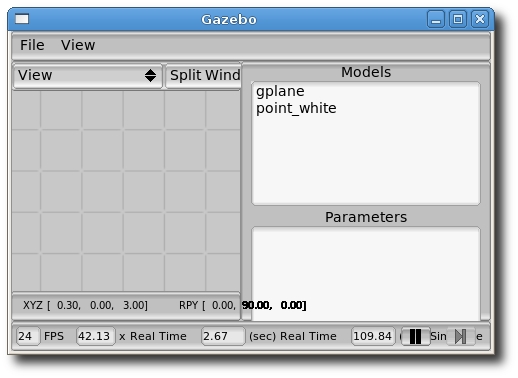
Task: Click the 109.84 sim time field
Action: pos(373,336)
